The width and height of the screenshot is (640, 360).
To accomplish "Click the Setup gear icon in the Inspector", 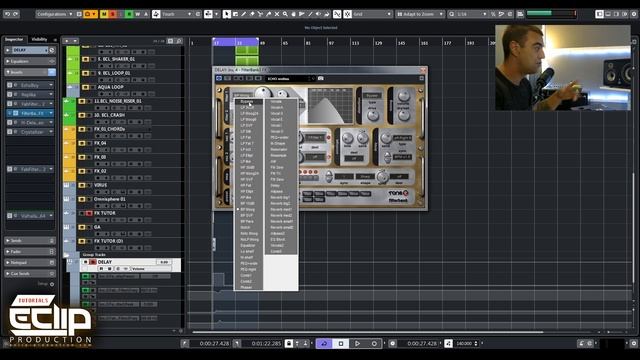I will 51,284.
